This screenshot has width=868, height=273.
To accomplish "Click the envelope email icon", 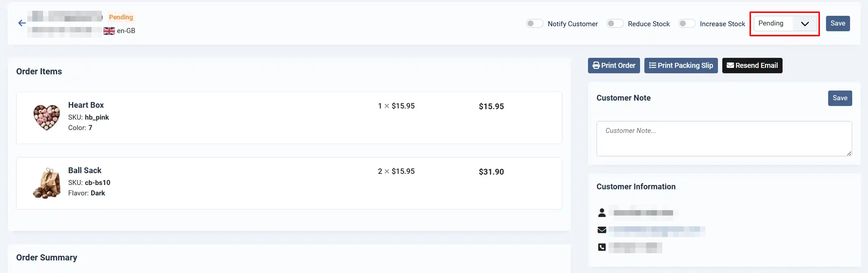I will [x=602, y=230].
